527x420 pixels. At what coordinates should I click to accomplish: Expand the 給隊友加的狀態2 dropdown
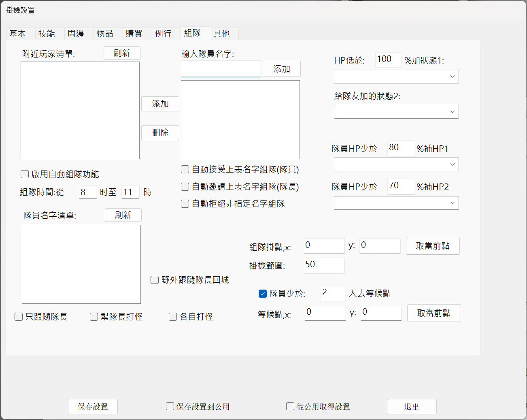[x=396, y=112]
